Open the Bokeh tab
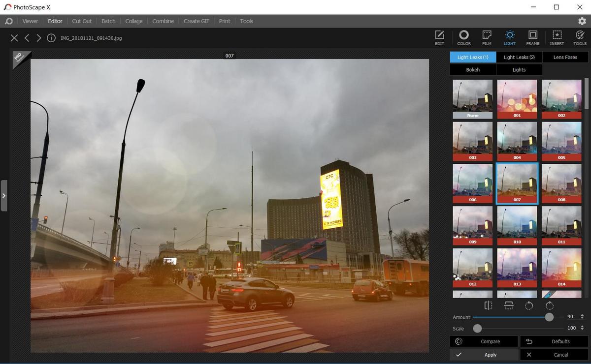Viewport: 591px width, 364px height. pos(473,70)
